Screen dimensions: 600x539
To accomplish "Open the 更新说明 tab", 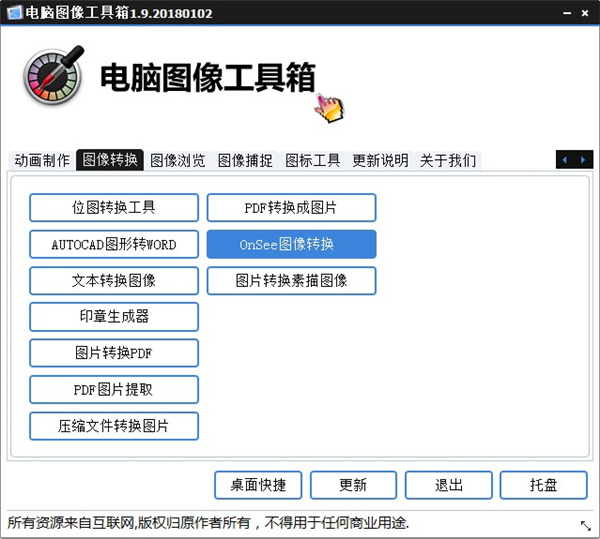I will (380, 160).
